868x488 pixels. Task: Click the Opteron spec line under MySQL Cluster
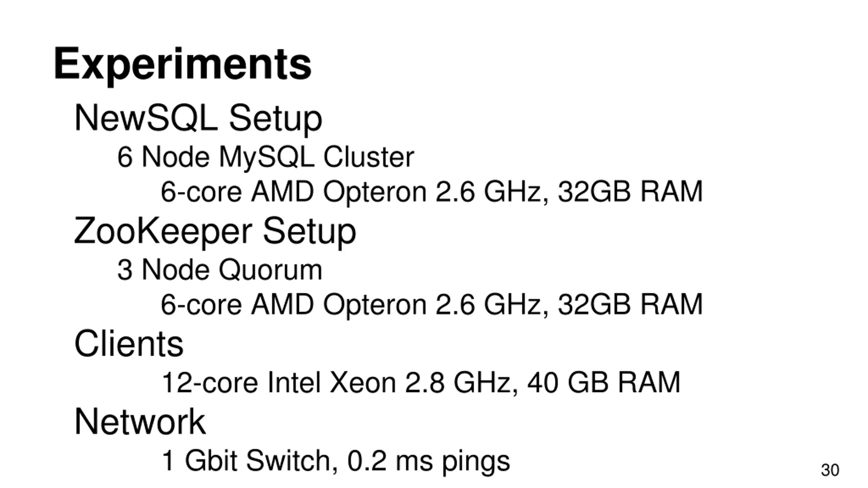[x=431, y=192]
